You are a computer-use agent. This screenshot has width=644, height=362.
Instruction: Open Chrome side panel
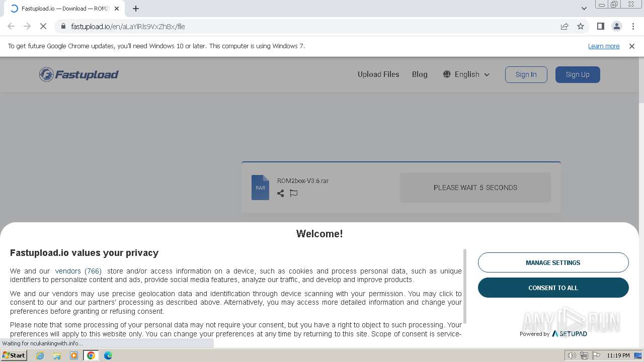[600, 26]
